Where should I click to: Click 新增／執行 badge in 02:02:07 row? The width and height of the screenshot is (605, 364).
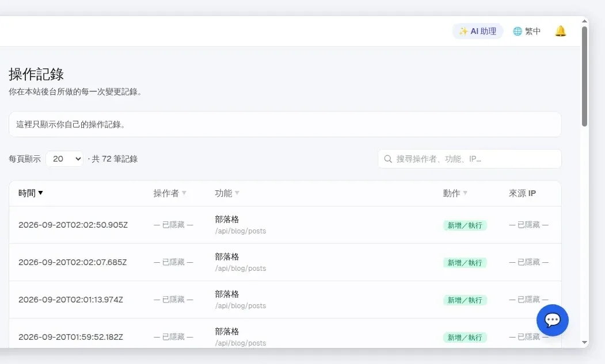point(465,263)
